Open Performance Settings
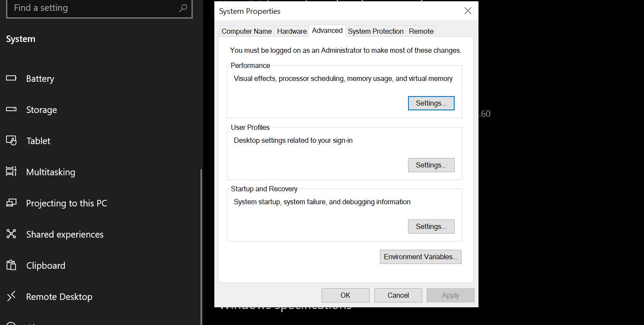644x325 pixels. [431, 103]
